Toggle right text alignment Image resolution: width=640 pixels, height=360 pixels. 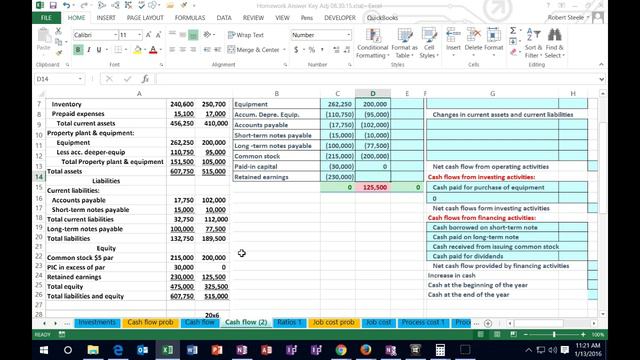pos(193,50)
